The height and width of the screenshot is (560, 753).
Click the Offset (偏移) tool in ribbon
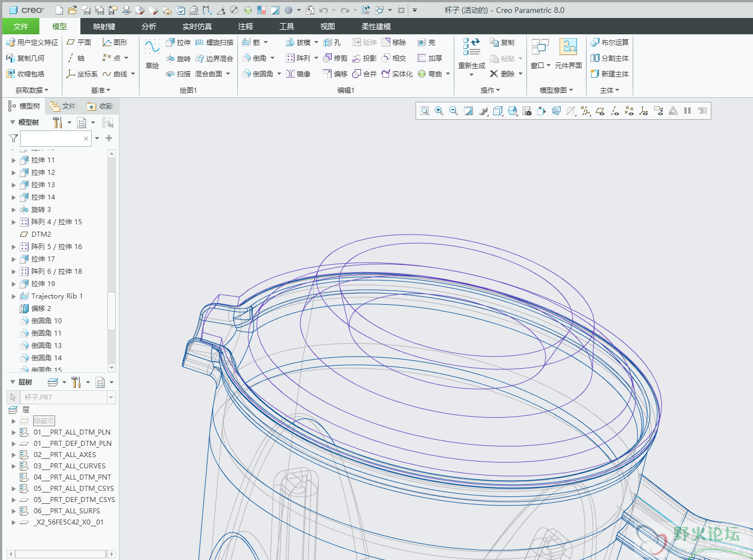(335, 74)
